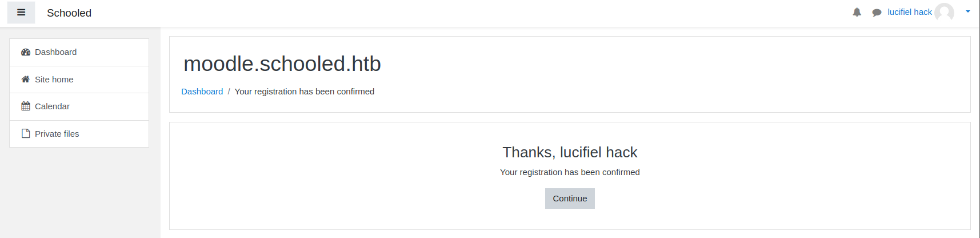Select Site home in the sidebar
980x238 pixels.
click(54, 80)
